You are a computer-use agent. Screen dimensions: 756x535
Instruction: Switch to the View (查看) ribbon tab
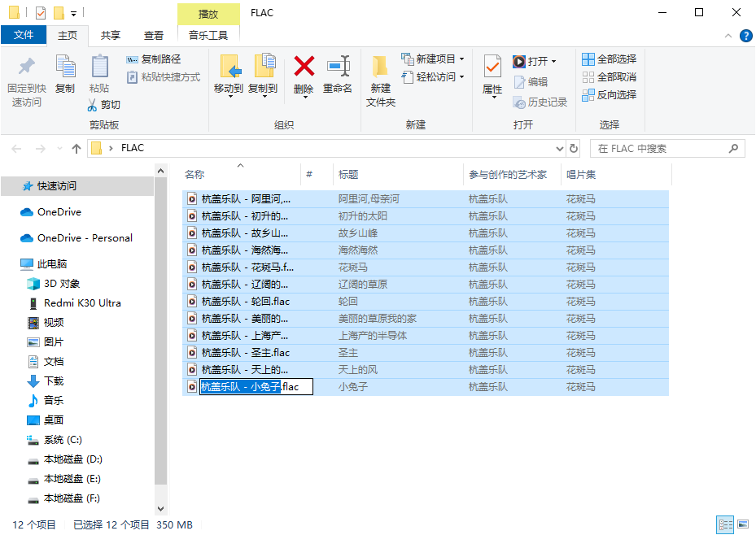click(154, 35)
